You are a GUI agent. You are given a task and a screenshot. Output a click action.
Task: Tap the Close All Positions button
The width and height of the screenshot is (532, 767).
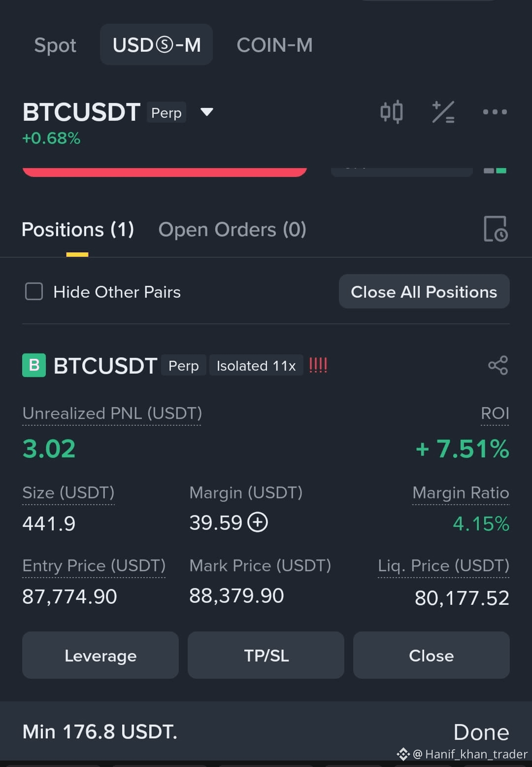point(424,291)
